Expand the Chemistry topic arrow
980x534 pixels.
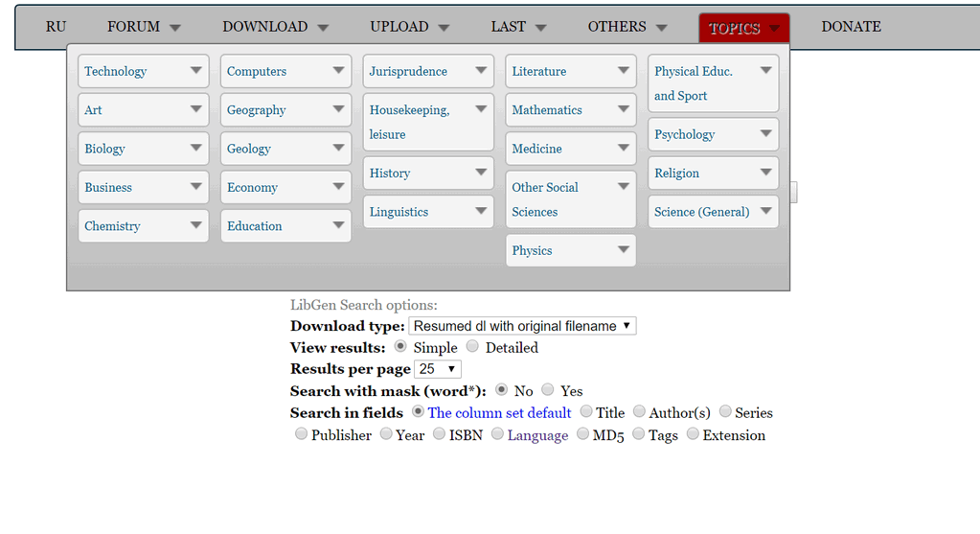(195, 225)
